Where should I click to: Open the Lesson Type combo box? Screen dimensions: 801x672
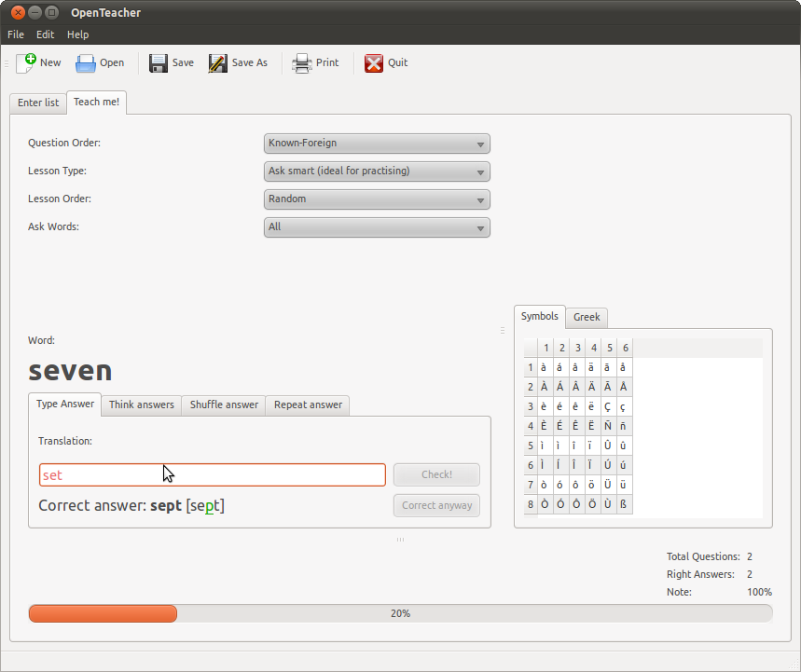(x=377, y=171)
